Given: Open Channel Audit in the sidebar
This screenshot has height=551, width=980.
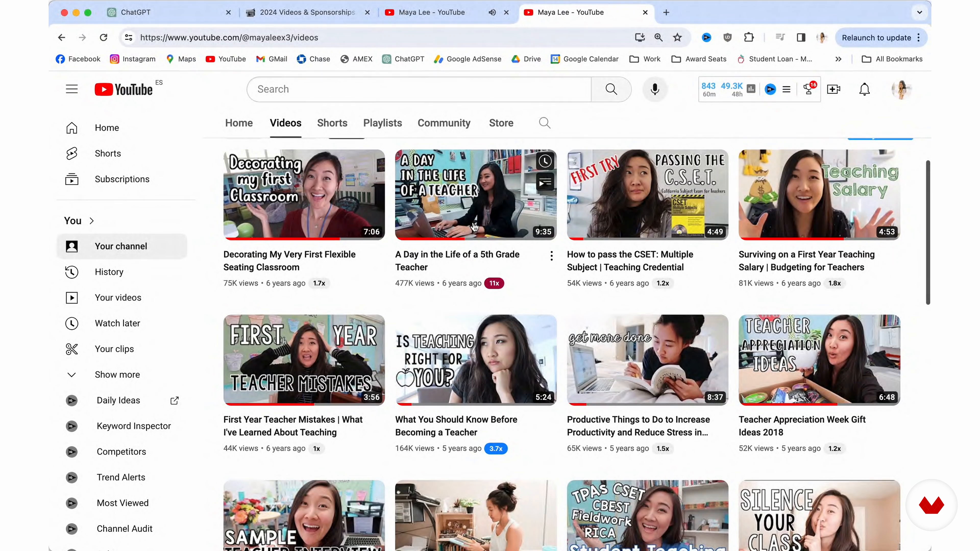Looking at the screenshot, I should click(x=122, y=529).
